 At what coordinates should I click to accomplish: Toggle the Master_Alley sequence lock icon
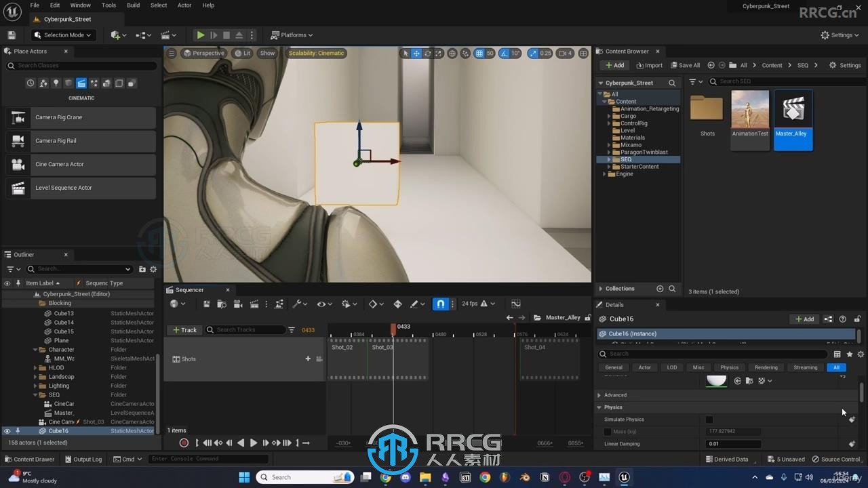pos(588,318)
